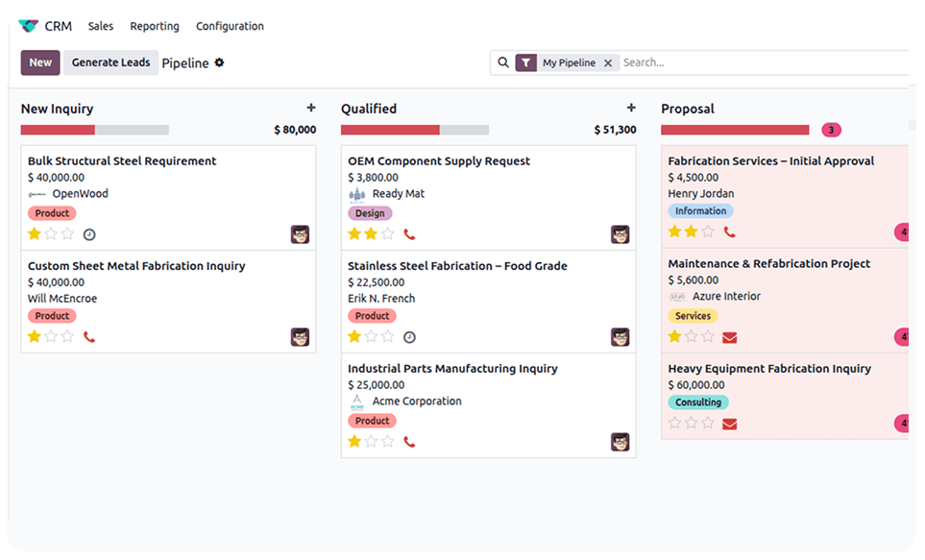Set first star priority on Heavy Equipment card
This screenshot has width=925, height=560.
(x=675, y=423)
